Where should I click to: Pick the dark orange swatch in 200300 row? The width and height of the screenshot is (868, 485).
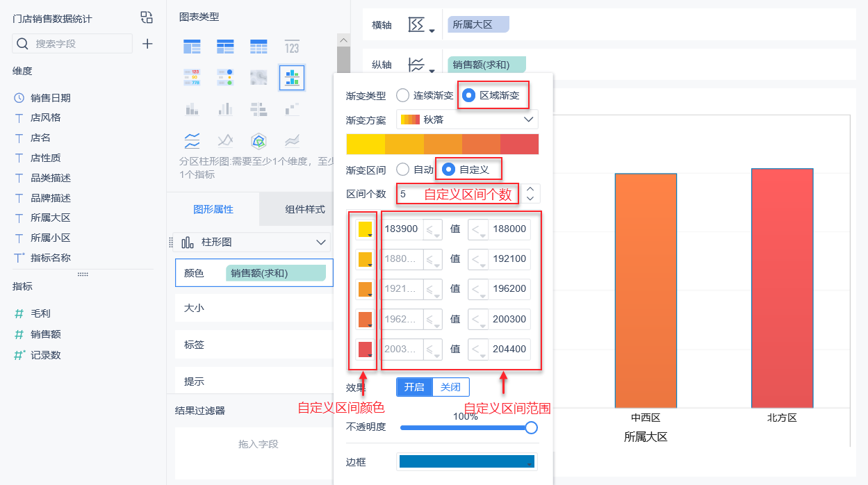(366, 319)
